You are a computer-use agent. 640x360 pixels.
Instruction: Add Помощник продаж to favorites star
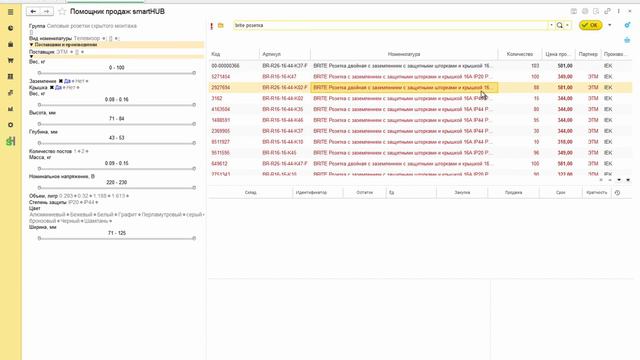pyautogui.click(x=62, y=11)
